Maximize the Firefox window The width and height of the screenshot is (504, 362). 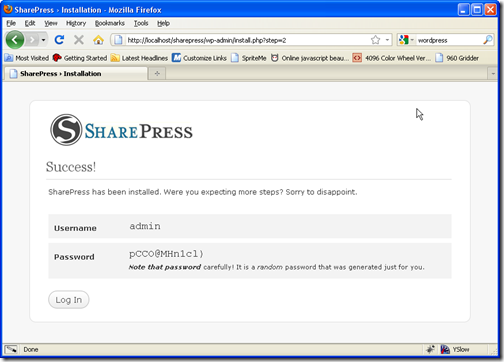click(477, 10)
